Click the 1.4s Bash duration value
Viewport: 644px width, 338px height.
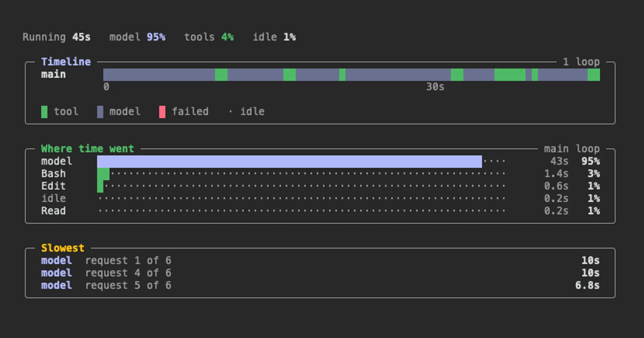coord(556,174)
